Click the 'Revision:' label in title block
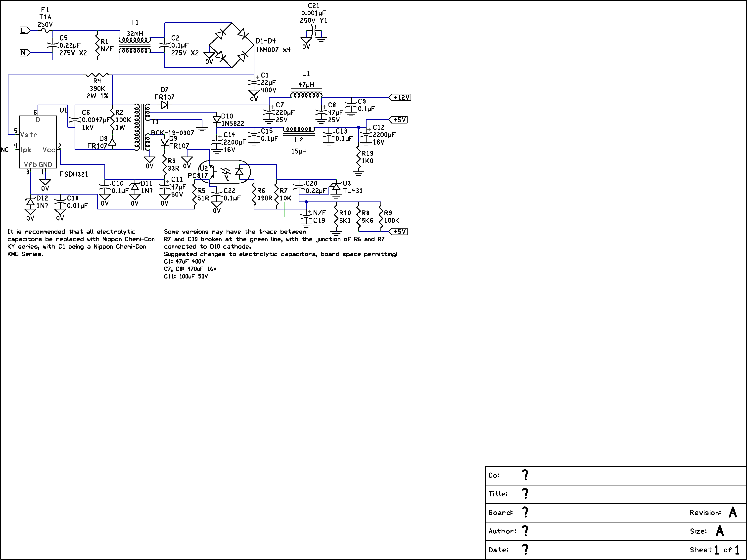Image resolution: width=747 pixels, height=560 pixels. (x=705, y=513)
